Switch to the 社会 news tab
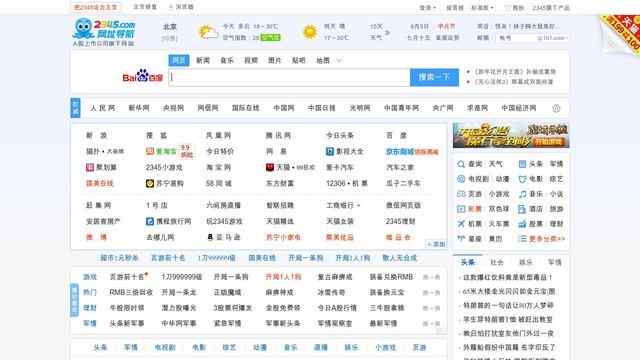This screenshot has width=640, height=360. (497, 262)
